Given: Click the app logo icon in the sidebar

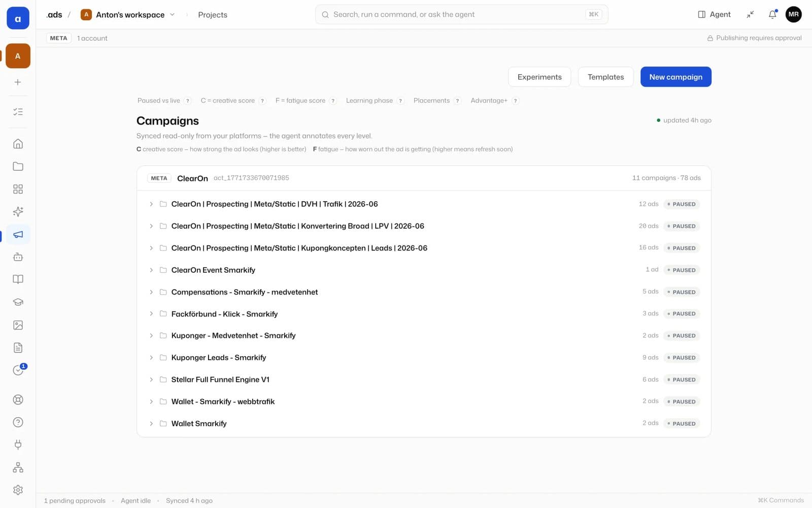Looking at the screenshot, I should [x=18, y=18].
